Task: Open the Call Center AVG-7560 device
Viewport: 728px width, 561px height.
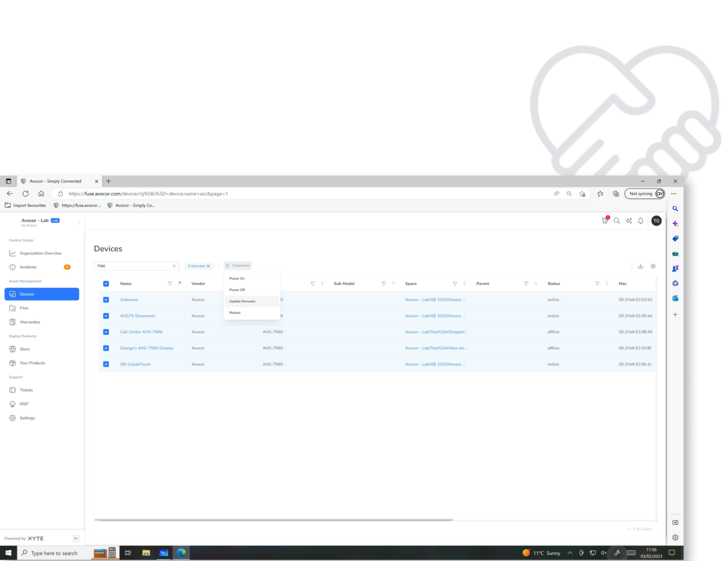Action: pyautogui.click(x=141, y=332)
